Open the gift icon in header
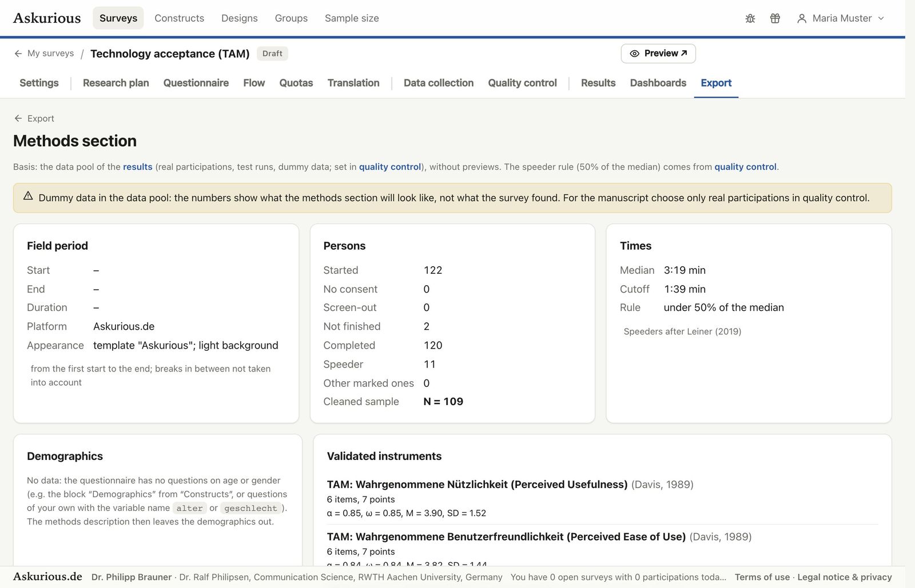Viewport: 915px width, 588px height. (x=775, y=18)
